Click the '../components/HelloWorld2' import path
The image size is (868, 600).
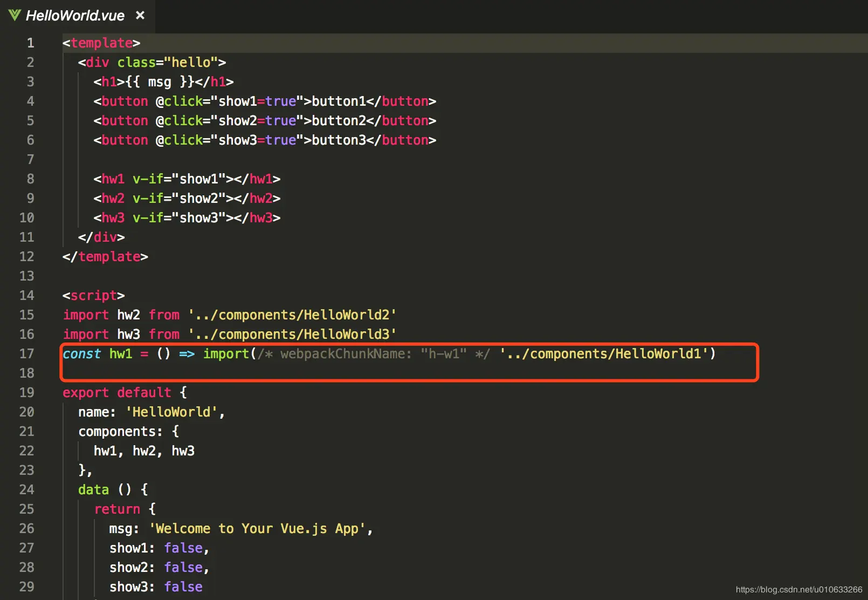pyautogui.click(x=292, y=315)
